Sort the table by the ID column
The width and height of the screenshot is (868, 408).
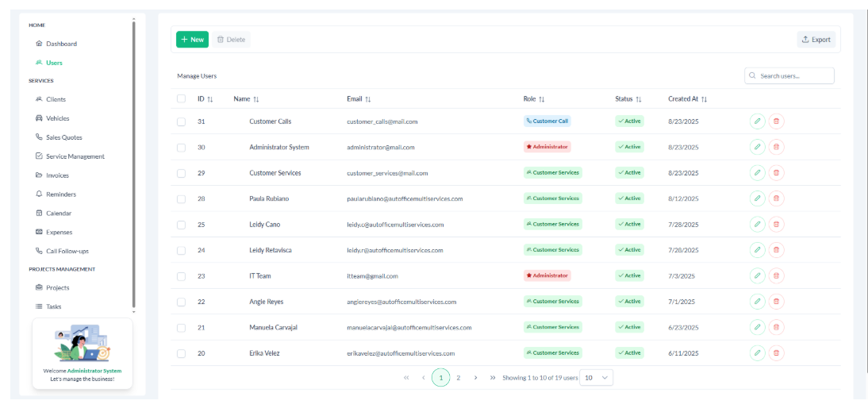tap(210, 99)
